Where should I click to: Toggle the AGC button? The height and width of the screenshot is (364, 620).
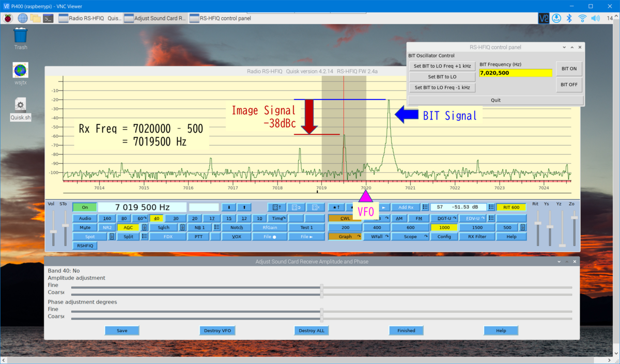[128, 227]
